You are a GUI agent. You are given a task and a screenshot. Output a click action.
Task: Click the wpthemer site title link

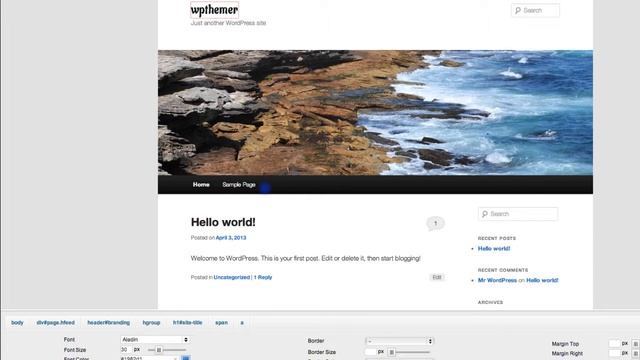click(x=214, y=10)
